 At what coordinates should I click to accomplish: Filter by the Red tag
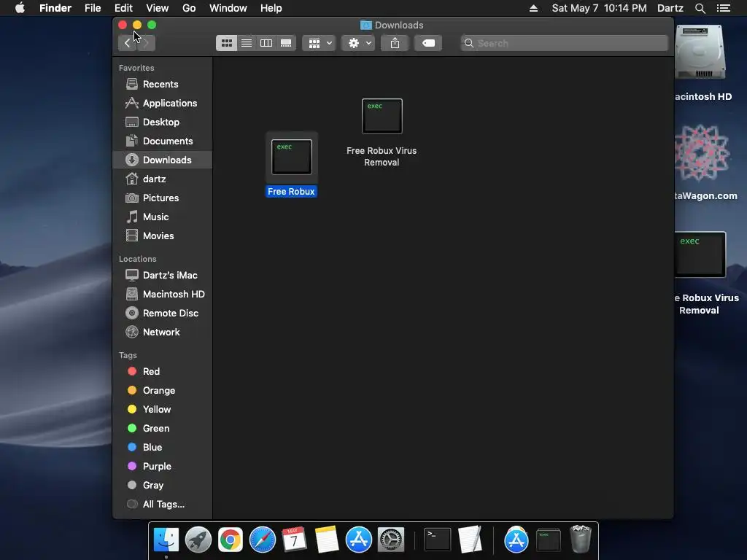click(x=163, y=371)
